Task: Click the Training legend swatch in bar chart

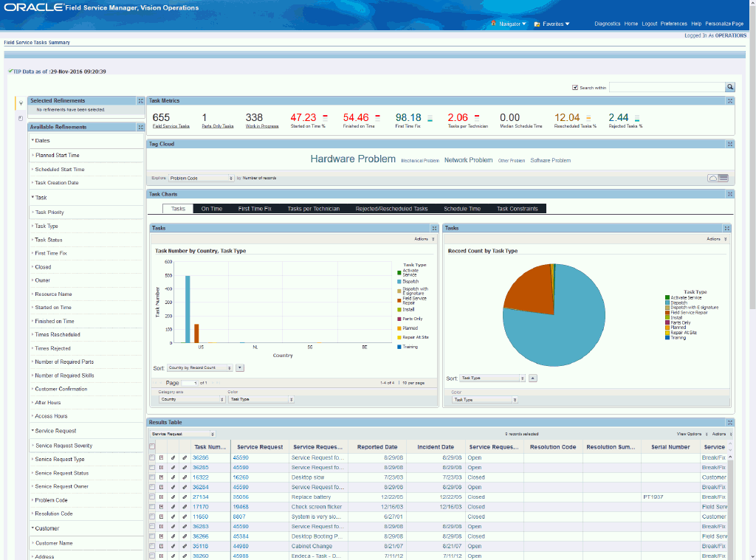Action: tap(399, 347)
